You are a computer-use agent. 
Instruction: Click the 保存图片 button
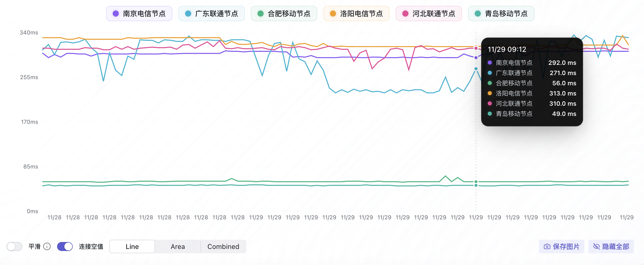click(x=562, y=246)
